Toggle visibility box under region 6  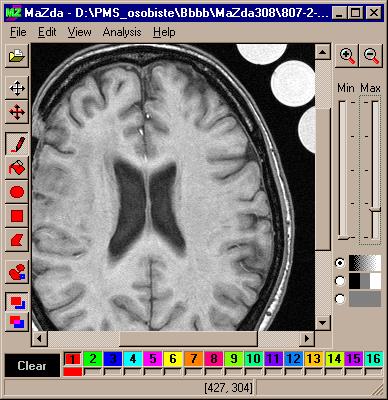[173, 372]
